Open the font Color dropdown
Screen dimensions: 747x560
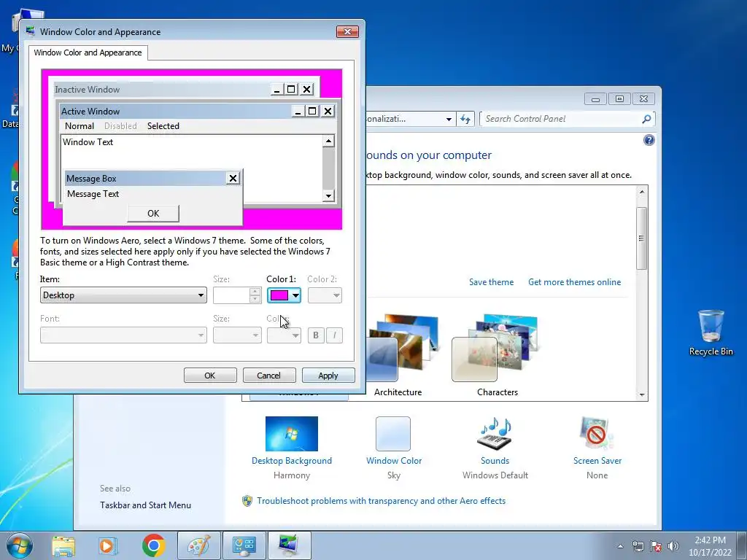click(x=284, y=335)
